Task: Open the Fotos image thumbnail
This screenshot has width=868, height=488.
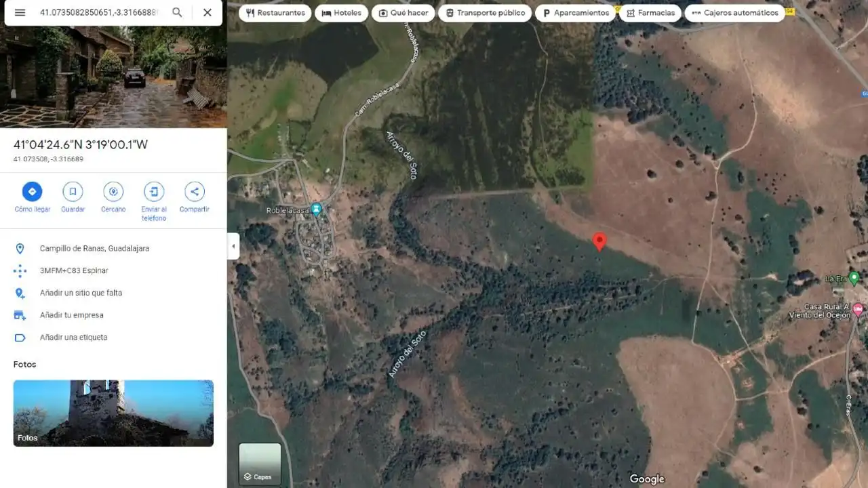Action: (x=113, y=413)
